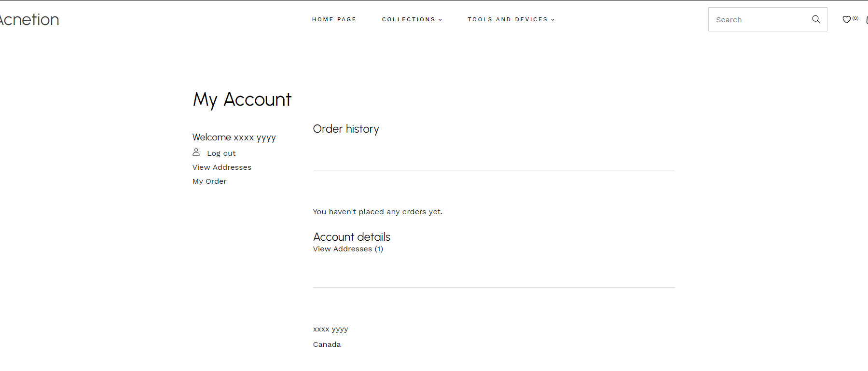Select the My Order sidebar link

coord(209,181)
